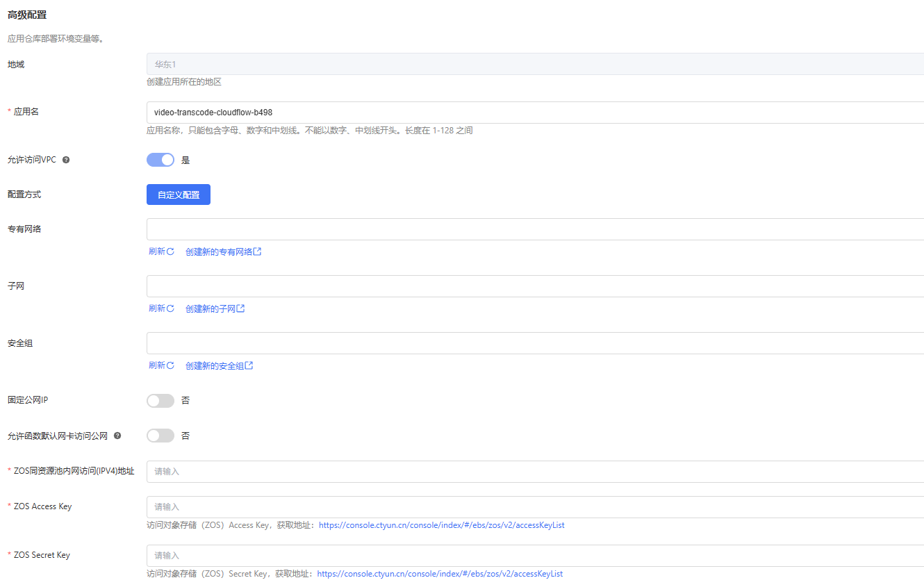
Task: Click refresh icon under 专有网络 field
Action: coord(170,251)
